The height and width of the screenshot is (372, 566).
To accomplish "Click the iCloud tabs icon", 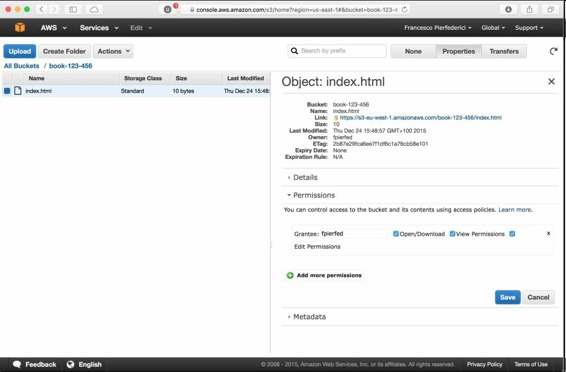I will pyautogui.click(x=94, y=9).
